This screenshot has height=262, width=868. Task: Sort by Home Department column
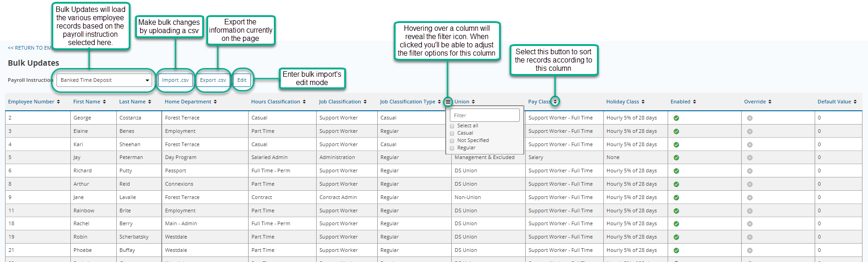tap(215, 102)
